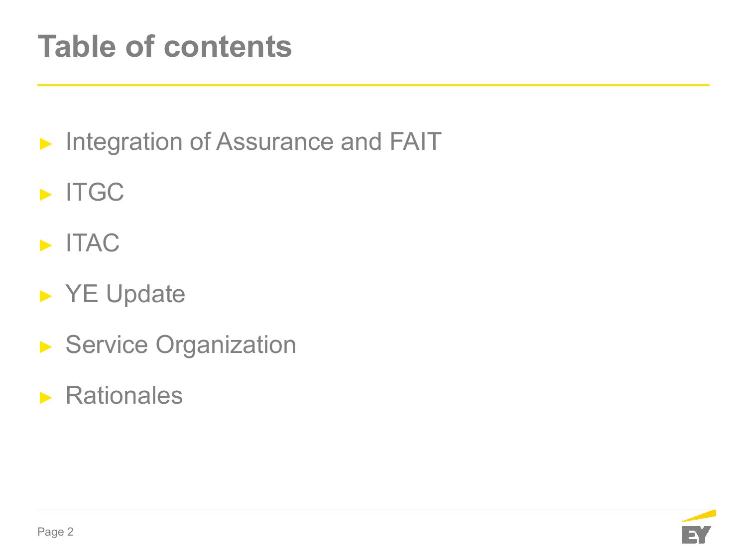Click the yellow arrow bullet before ITGC
The height and width of the screenshot is (560, 747).
click(x=46, y=195)
